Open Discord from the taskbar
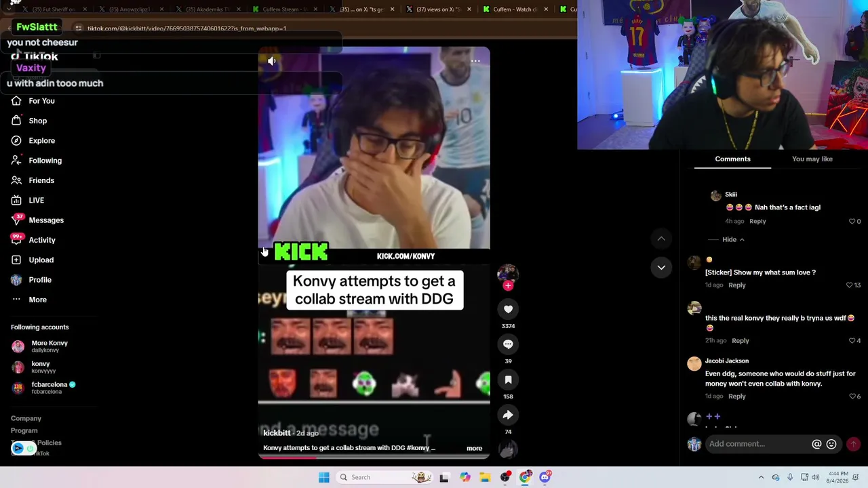Viewport: 868px width, 488px height. 545,477
